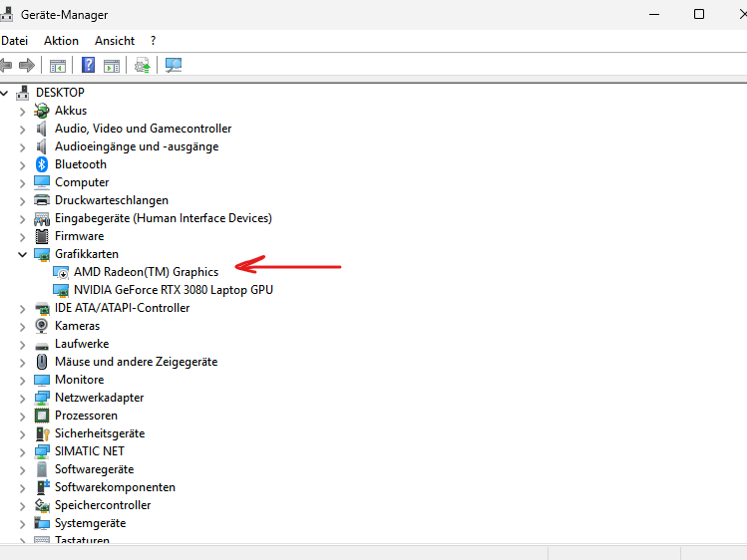Click the show/hide action pane icon
Screen dimensions: 747x560
pyautogui.click(x=112, y=65)
